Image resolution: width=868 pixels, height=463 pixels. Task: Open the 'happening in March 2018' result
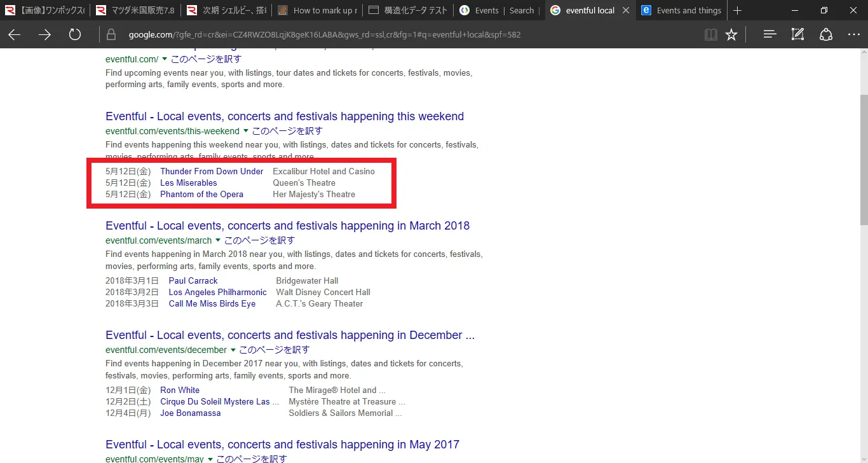(287, 226)
